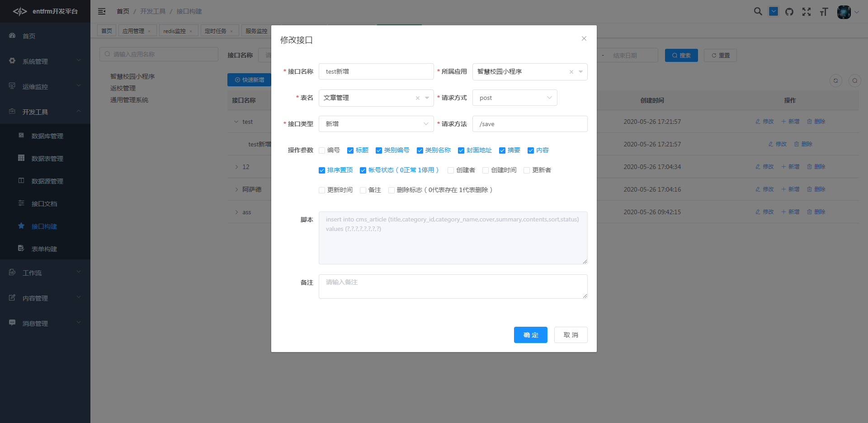Check the 创建时间 checkbox
This screenshot has width=868, height=423.
click(486, 170)
